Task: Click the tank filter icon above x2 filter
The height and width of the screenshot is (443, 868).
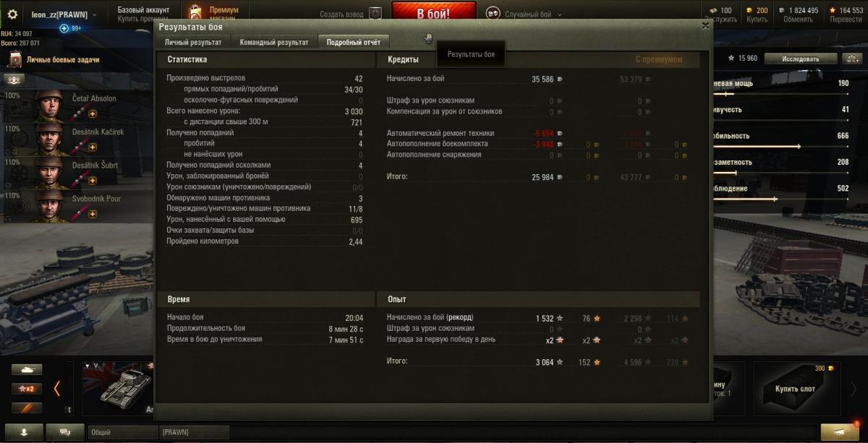Action: coord(27,369)
